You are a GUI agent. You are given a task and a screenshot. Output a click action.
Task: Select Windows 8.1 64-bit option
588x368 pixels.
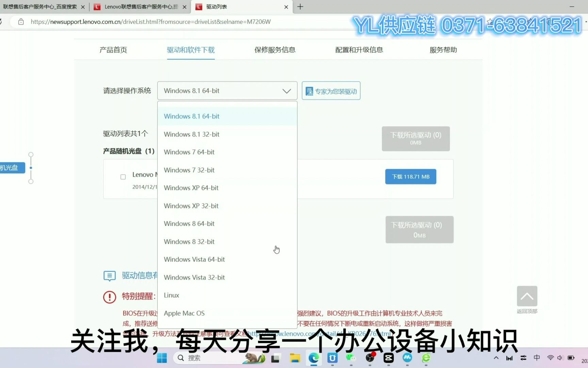(x=227, y=116)
